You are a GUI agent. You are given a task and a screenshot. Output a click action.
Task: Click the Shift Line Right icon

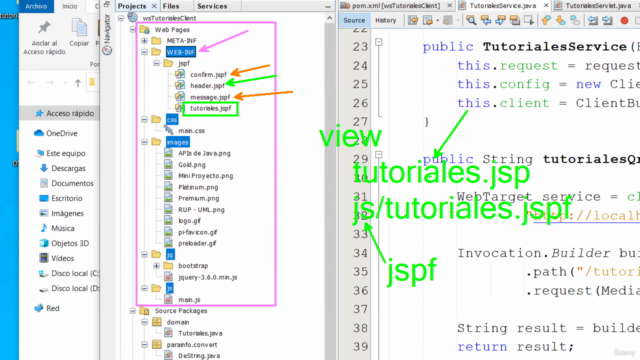pos(607,20)
